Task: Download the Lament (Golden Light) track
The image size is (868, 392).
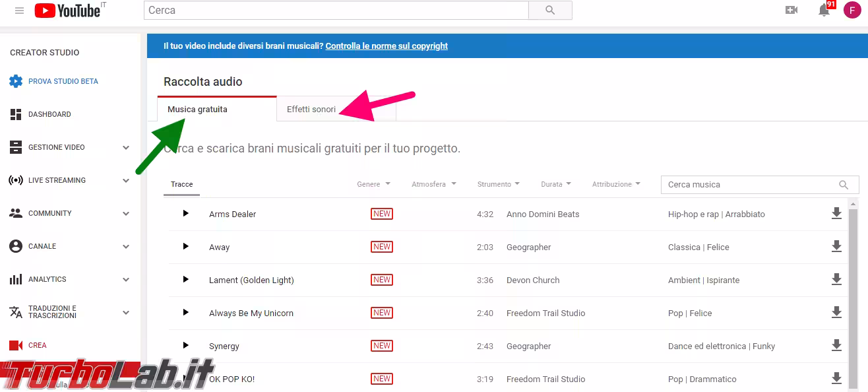Action: coord(836,279)
